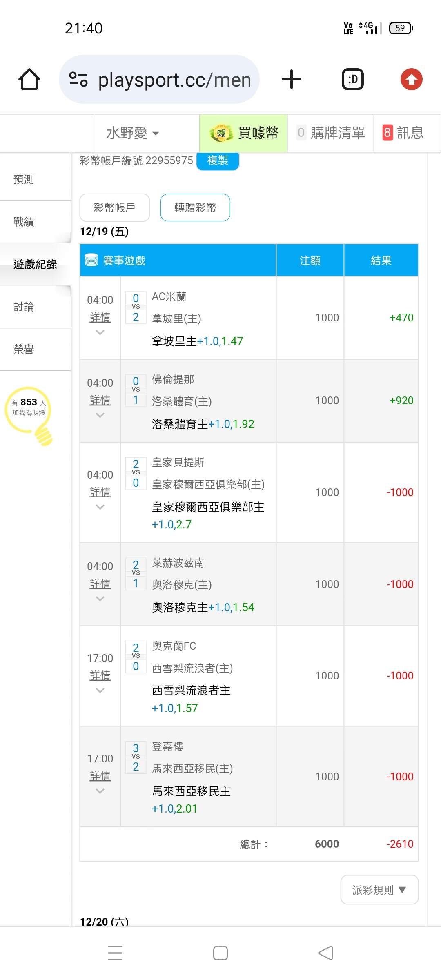
Task: Open the tab switcher icon
Action: (x=352, y=79)
